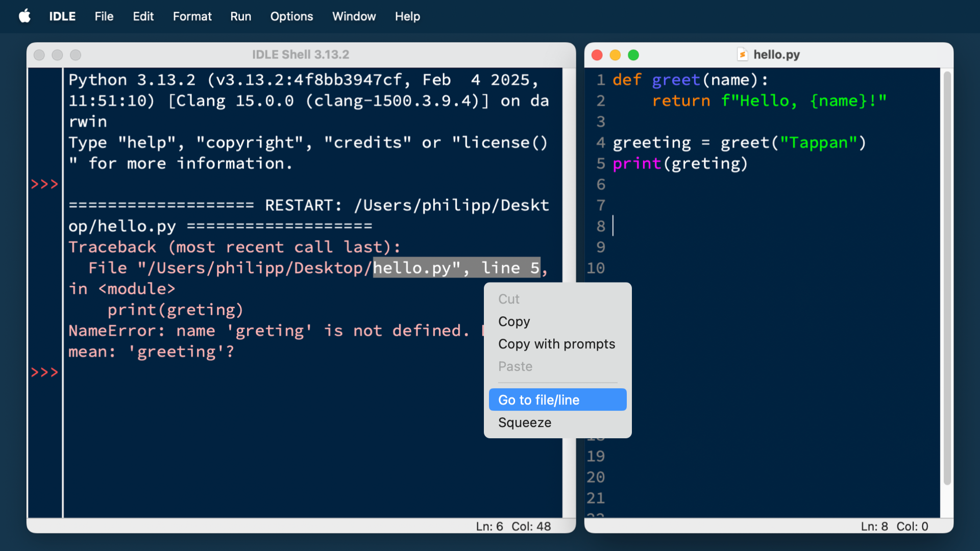This screenshot has width=980, height=551.
Task: Click the green zoom button on IDLE Shell window
Action: click(76, 55)
